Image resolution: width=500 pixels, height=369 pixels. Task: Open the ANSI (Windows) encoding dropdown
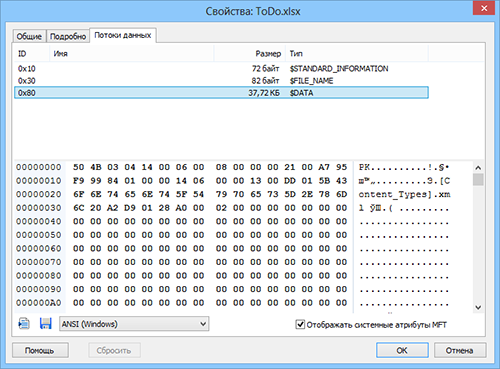coord(134,324)
